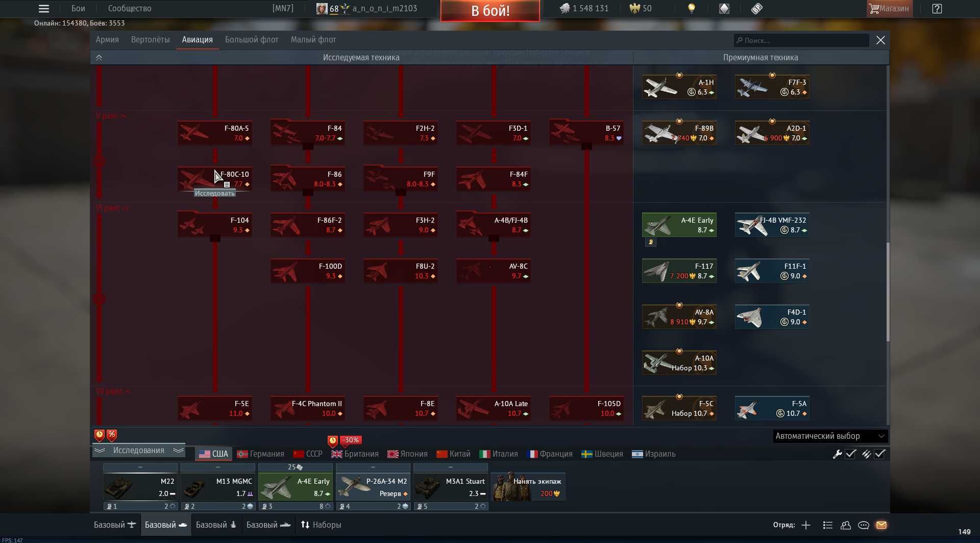
Task: Collapse the VI ранг section
Action: (x=112, y=208)
